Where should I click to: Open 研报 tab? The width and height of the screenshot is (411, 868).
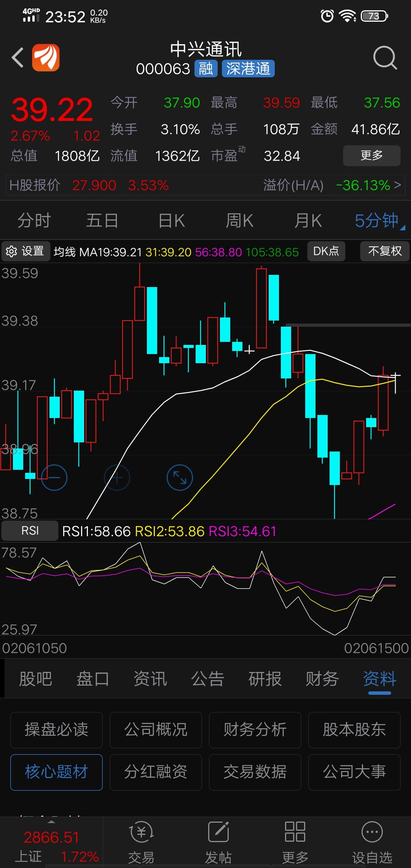265,679
